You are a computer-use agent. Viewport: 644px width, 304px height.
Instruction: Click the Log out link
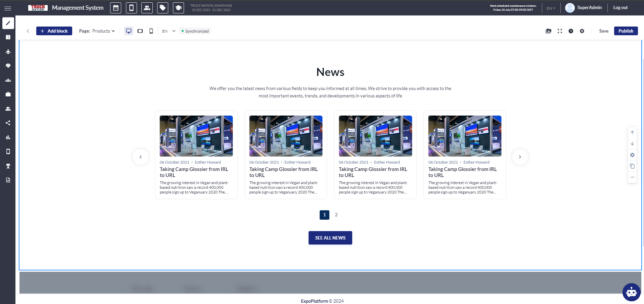tap(620, 7)
